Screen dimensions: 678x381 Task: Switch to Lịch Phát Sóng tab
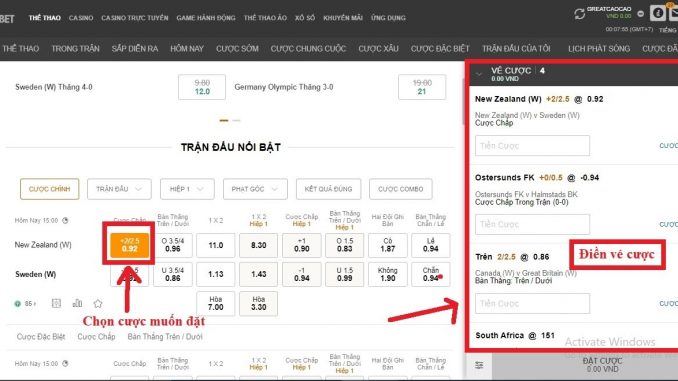599,48
